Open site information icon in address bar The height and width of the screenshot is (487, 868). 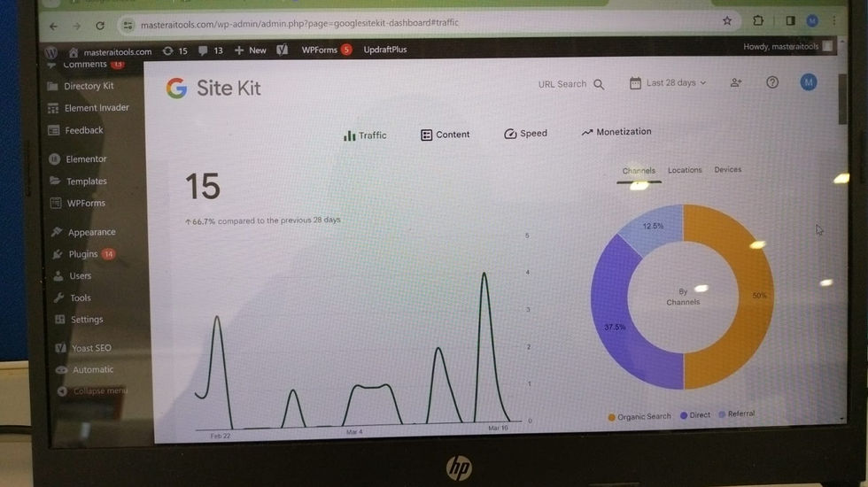point(128,25)
